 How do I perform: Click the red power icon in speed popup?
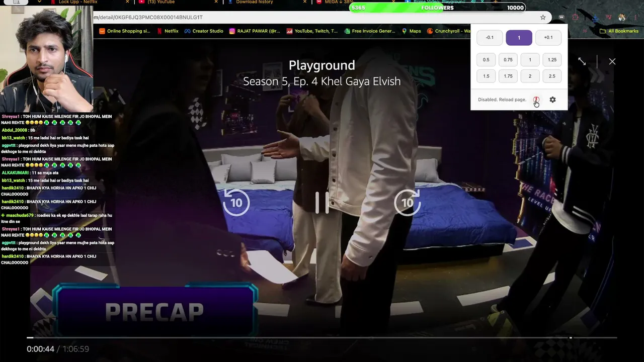click(x=536, y=100)
